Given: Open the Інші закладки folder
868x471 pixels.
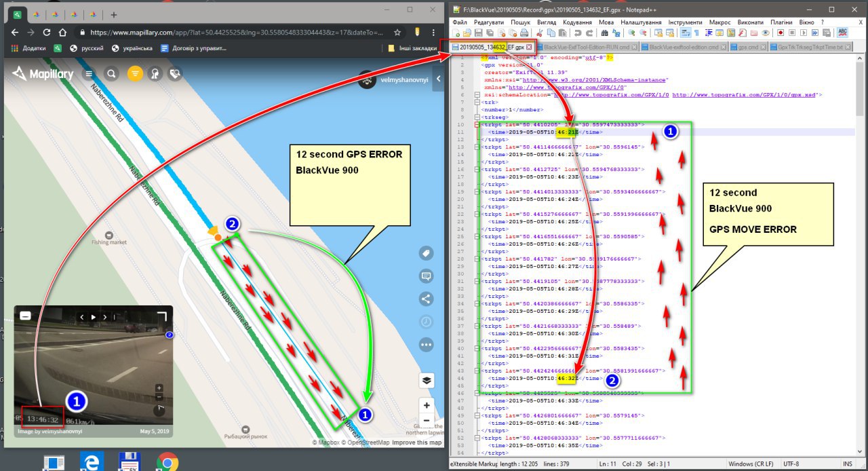Looking at the screenshot, I should pos(412,48).
